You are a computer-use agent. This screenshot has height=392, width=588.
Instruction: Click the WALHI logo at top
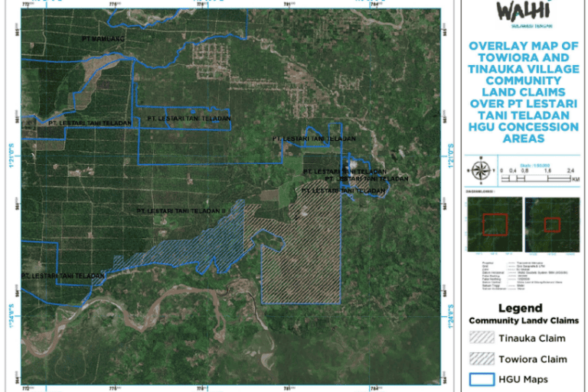(x=523, y=13)
